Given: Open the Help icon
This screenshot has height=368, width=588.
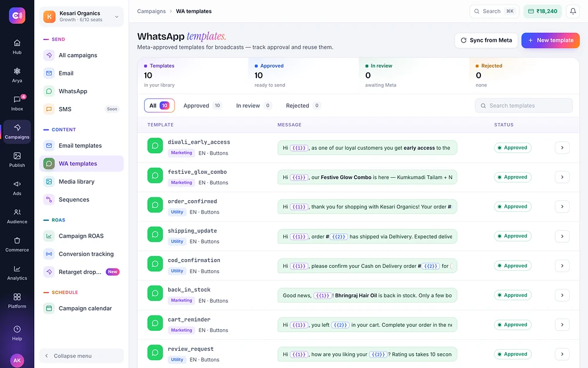Looking at the screenshot, I should pyautogui.click(x=17, y=333).
